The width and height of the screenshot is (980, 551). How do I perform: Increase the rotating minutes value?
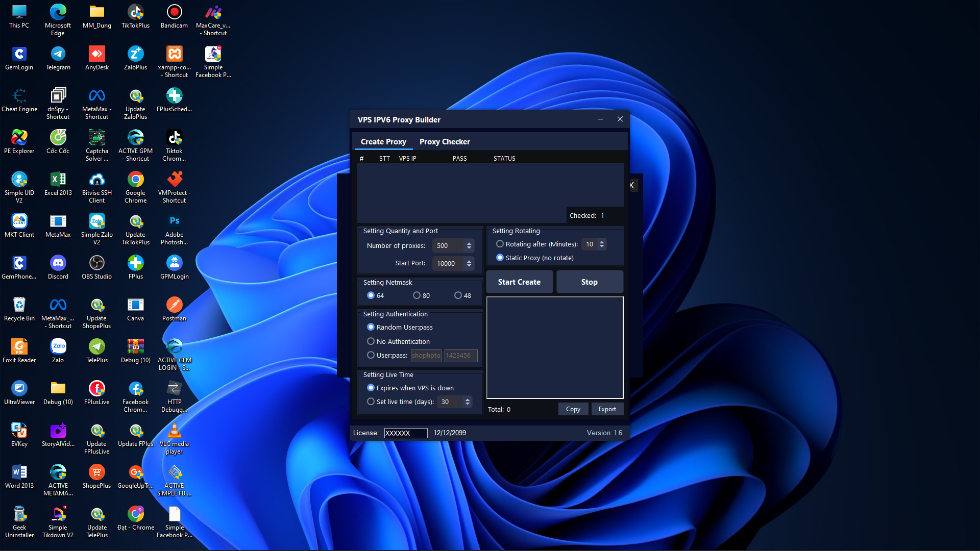(x=602, y=242)
